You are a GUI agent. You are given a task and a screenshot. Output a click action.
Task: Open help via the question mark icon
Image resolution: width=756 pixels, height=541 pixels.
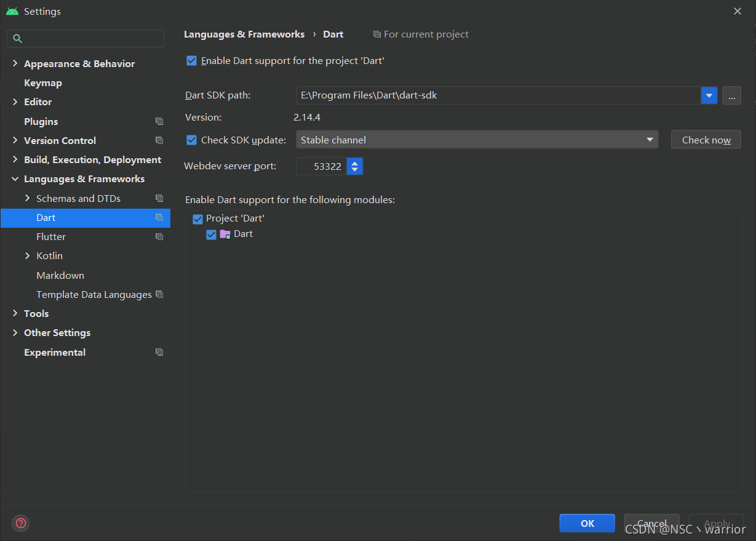tap(21, 523)
